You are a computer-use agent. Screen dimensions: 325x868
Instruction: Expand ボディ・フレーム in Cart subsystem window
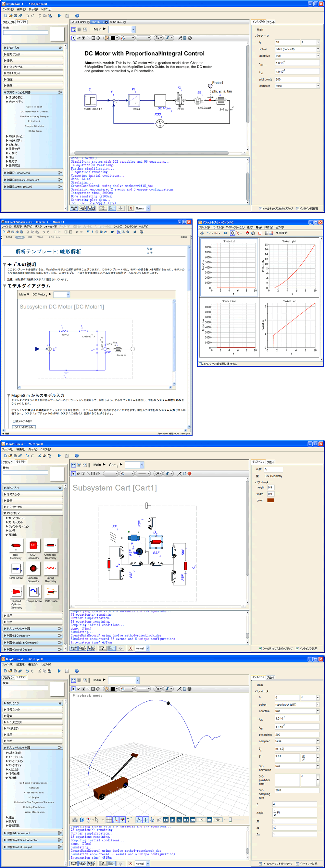pos(7,518)
